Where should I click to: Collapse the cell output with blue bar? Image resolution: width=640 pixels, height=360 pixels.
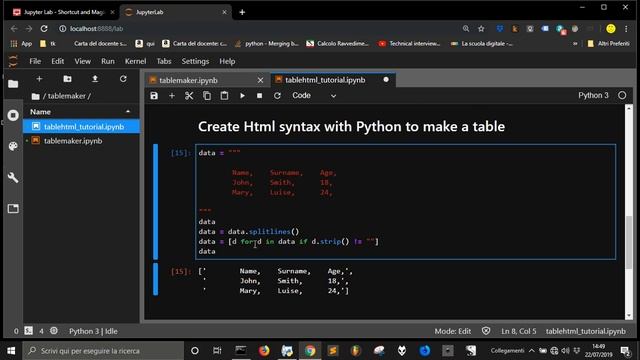point(156,280)
